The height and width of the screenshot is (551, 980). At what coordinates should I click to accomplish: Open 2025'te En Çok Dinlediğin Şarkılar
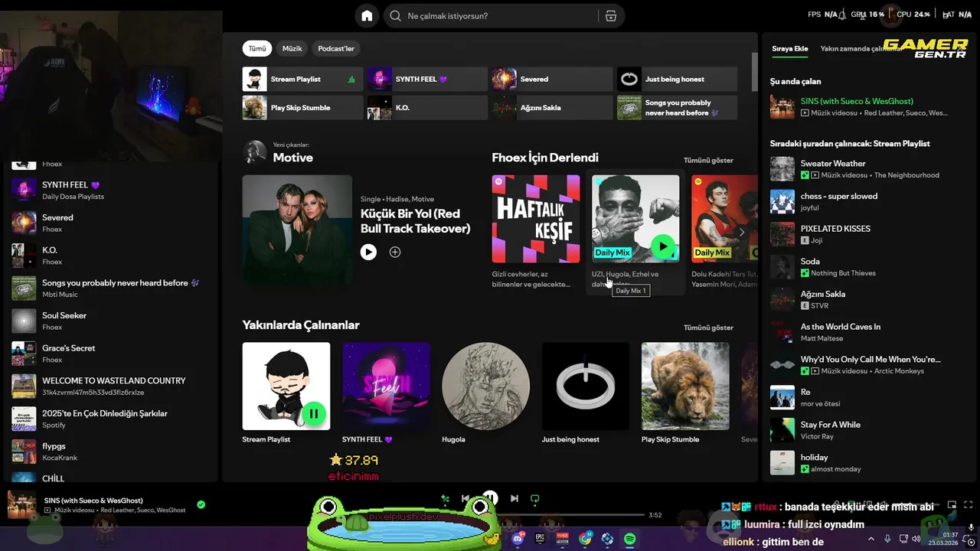point(111,419)
